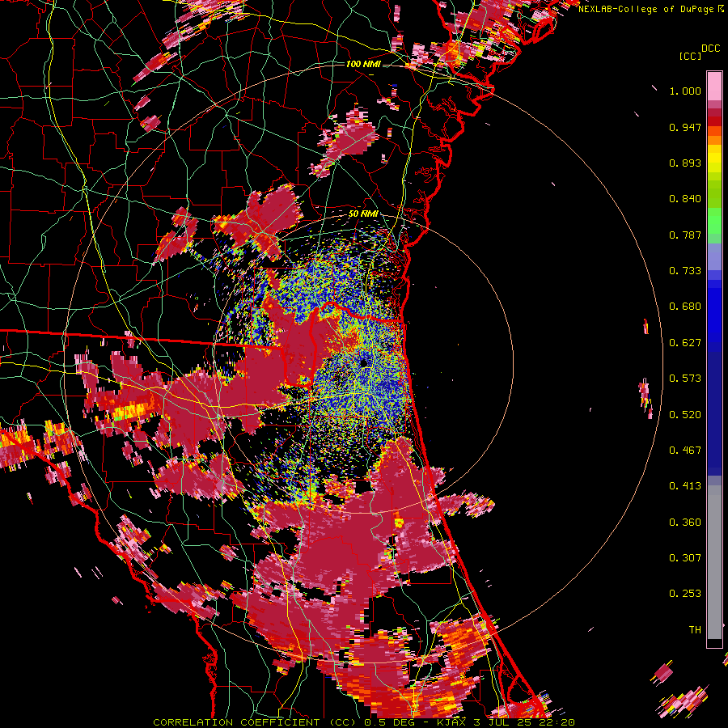Click the 50 NMI range ring label
The width and height of the screenshot is (728, 728).
pyautogui.click(x=363, y=214)
